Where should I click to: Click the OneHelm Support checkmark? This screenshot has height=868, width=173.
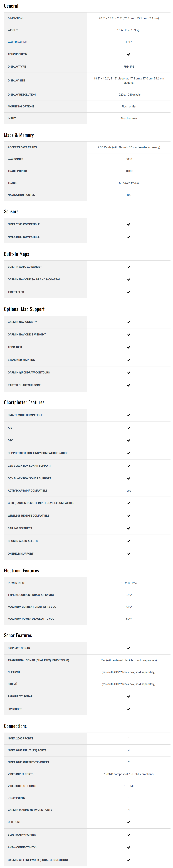pos(129,554)
